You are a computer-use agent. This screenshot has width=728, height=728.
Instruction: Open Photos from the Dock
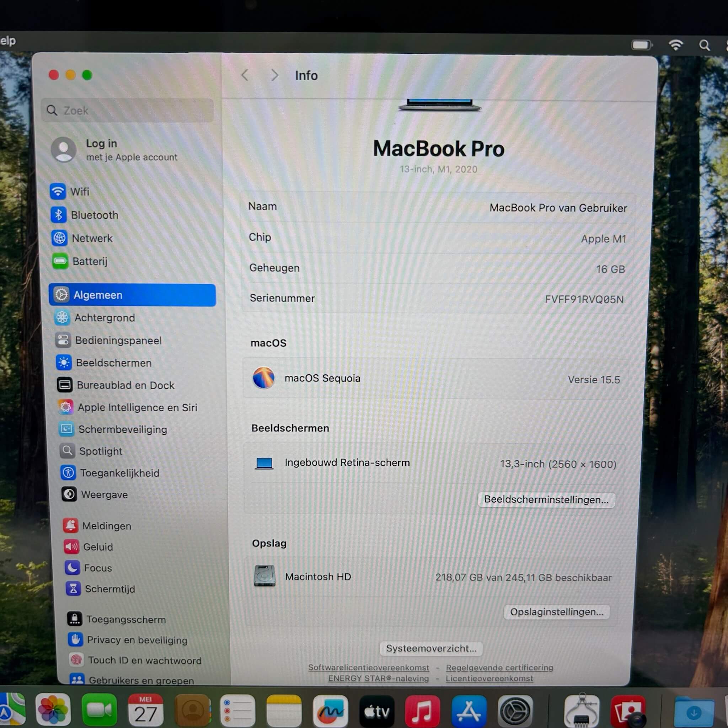click(53, 710)
